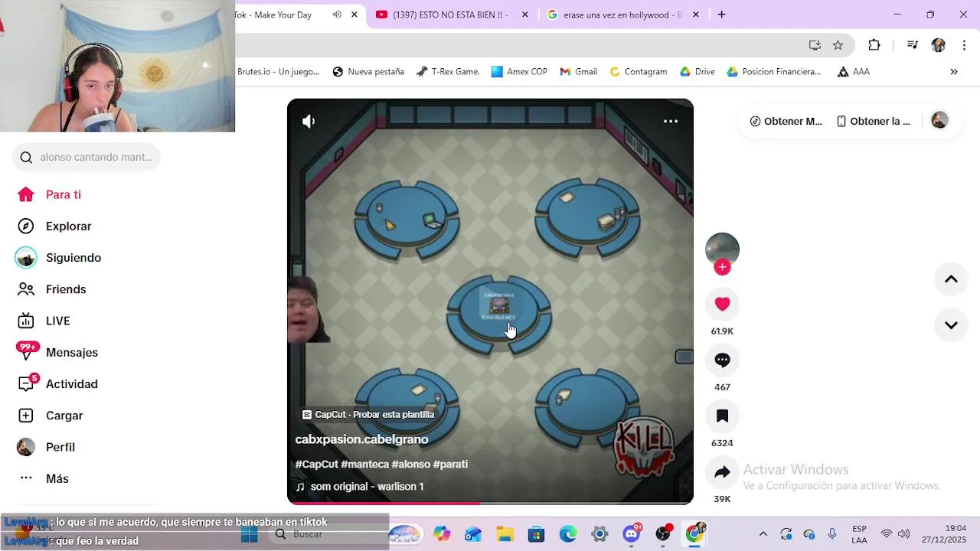The height and width of the screenshot is (551, 980).
Task: Close the YouTube tab
Action: tap(524, 15)
